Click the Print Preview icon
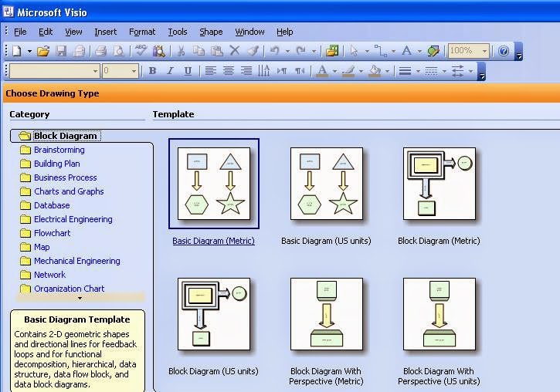 tap(118, 51)
